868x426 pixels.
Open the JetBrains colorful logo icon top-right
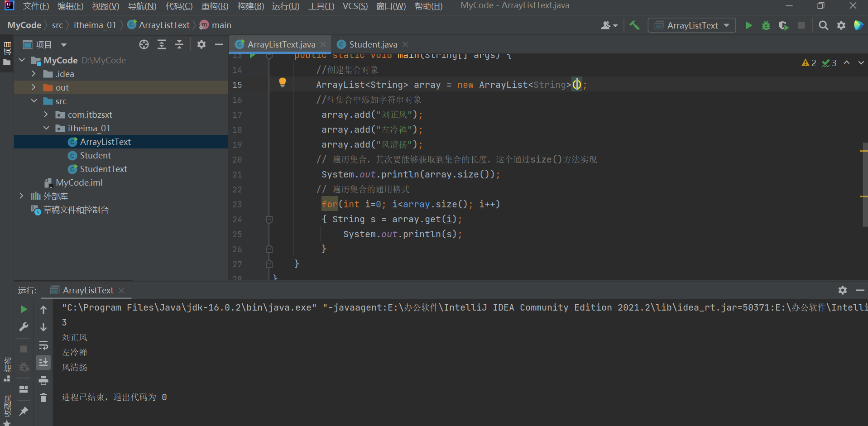858,25
